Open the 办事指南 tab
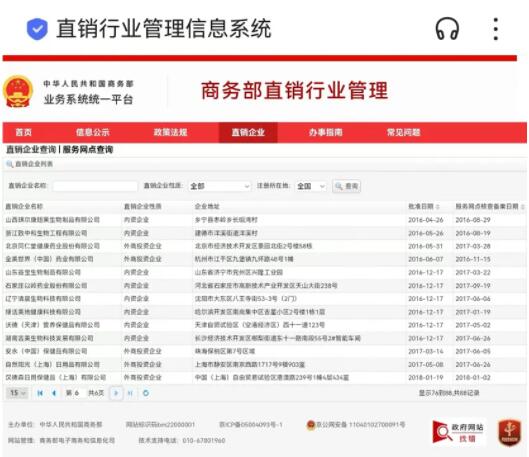 (326, 132)
